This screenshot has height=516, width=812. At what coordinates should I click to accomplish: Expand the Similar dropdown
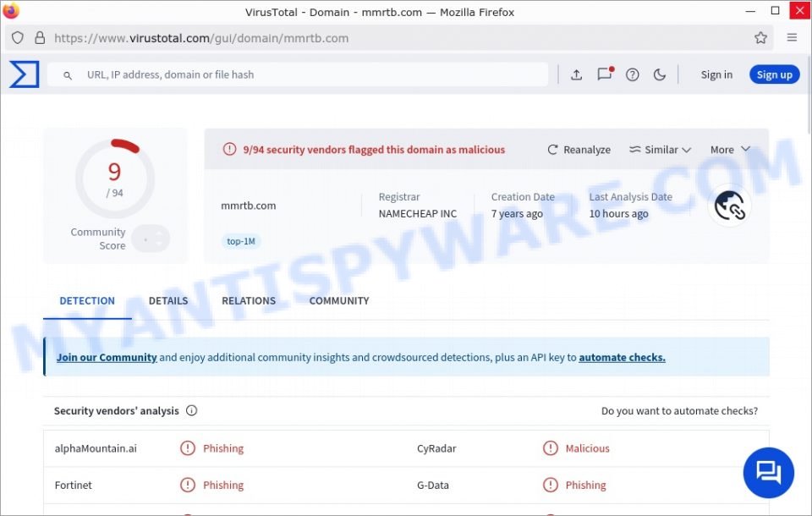pyautogui.click(x=661, y=150)
